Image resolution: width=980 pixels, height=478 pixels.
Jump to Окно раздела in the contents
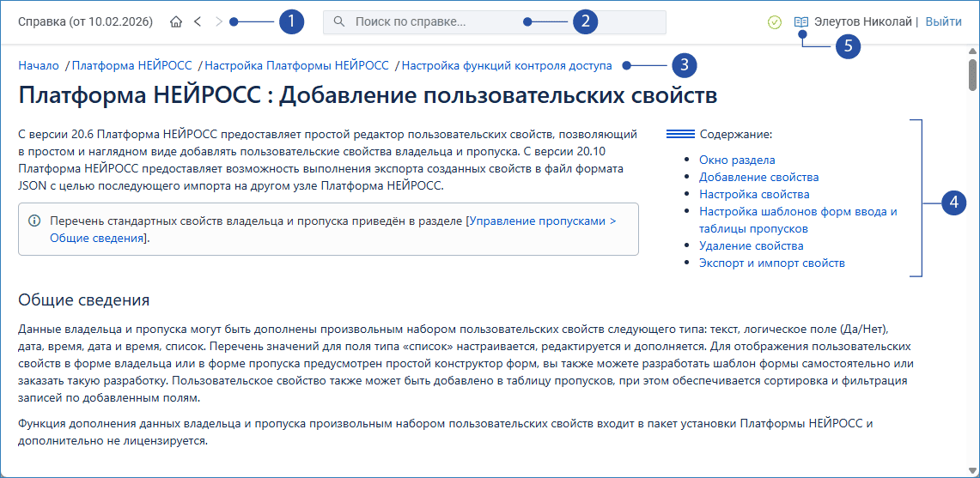tap(737, 160)
